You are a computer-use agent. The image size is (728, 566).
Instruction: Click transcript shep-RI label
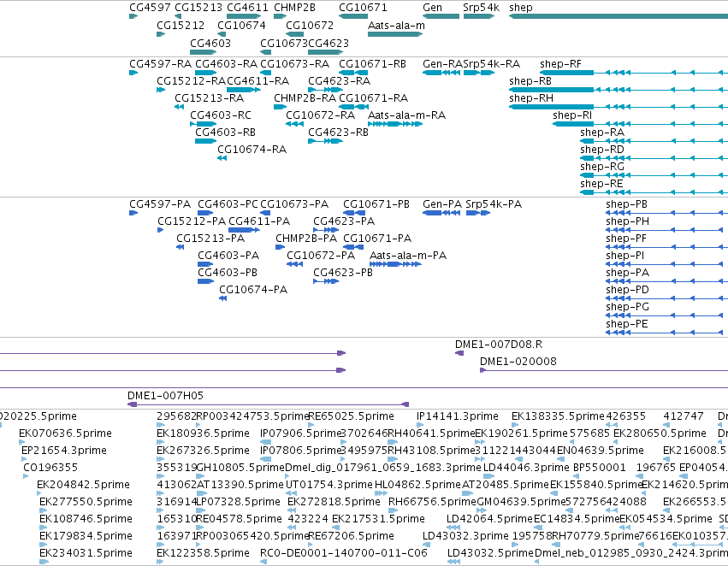tap(572, 115)
